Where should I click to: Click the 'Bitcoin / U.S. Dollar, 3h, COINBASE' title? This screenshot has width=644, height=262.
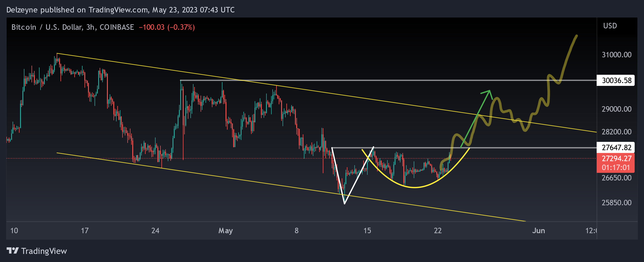tap(73, 27)
